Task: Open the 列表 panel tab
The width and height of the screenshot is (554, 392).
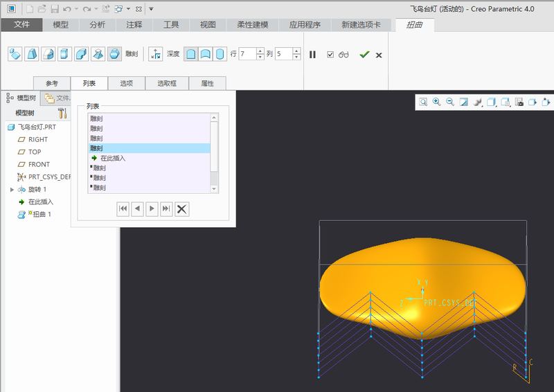Action: [89, 83]
